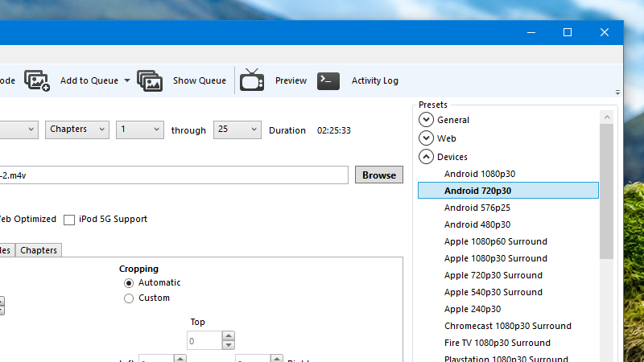Click the Show Queue picture icon

(x=150, y=80)
